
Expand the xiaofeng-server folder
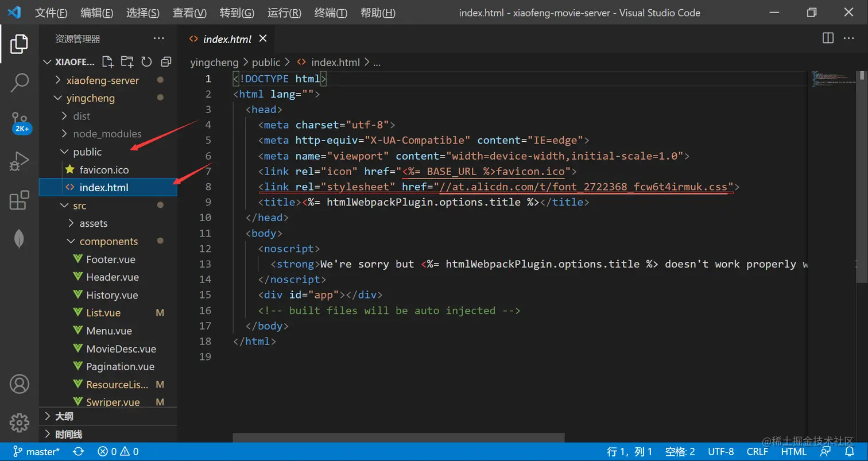(102, 80)
